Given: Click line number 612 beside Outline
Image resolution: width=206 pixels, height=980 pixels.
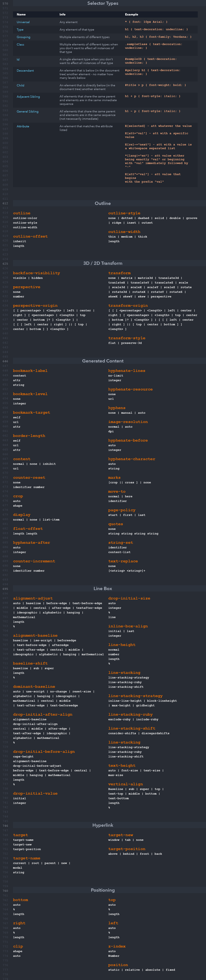Looking at the screenshot, I should point(5,203).
